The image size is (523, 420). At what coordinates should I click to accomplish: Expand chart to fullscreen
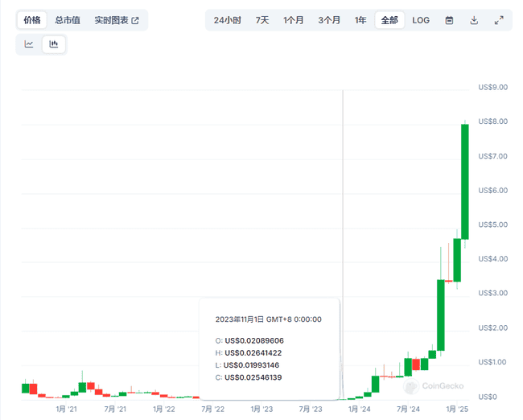coord(499,20)
